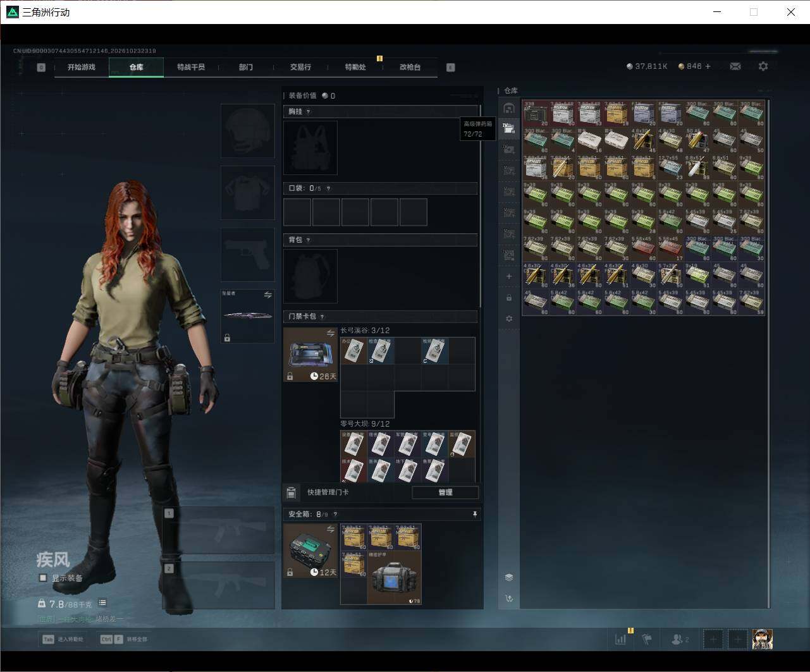810x672 pixels.
Task: Click the padlock icon in stash sidebar
Action: pyautogui.click(x=509, y=298)
